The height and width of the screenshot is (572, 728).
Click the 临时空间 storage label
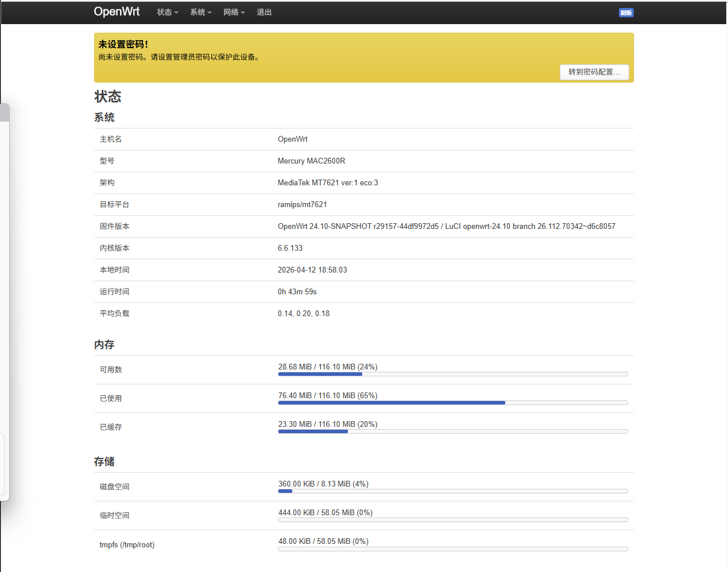(114, 515)
